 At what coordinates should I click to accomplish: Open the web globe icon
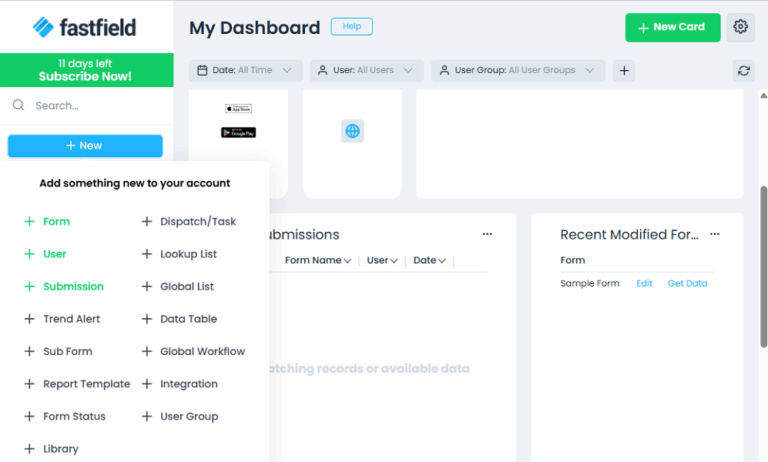coord(352,131)
